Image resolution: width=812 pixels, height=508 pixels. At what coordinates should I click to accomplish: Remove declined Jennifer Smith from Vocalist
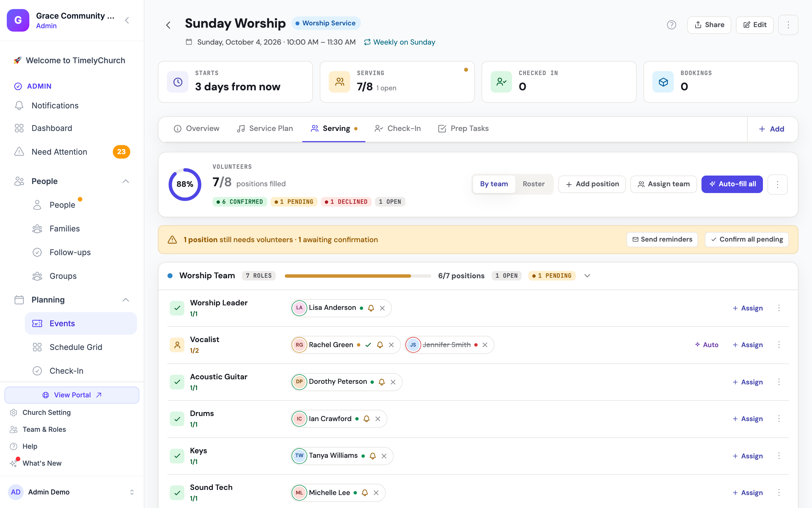[485, 345]
